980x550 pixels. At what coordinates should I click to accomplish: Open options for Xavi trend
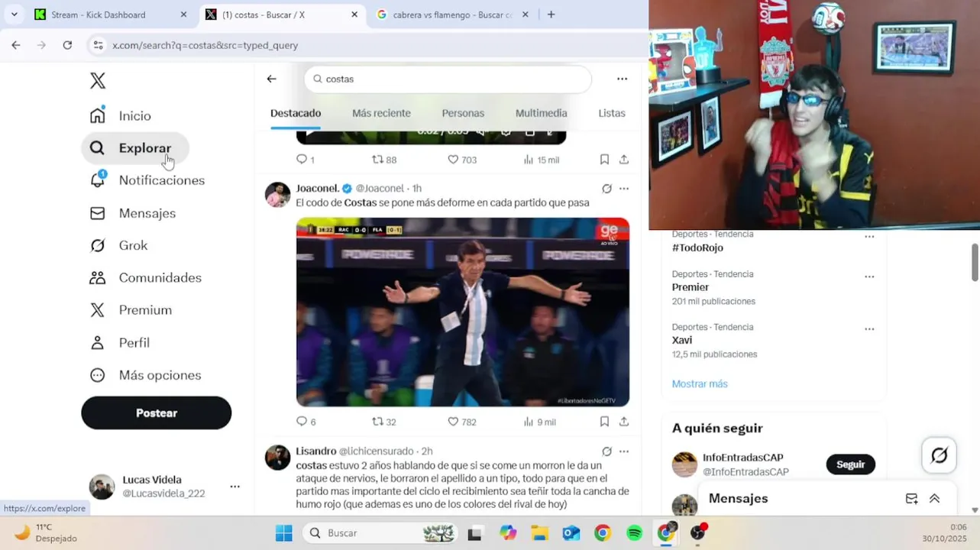click(869, 329)
